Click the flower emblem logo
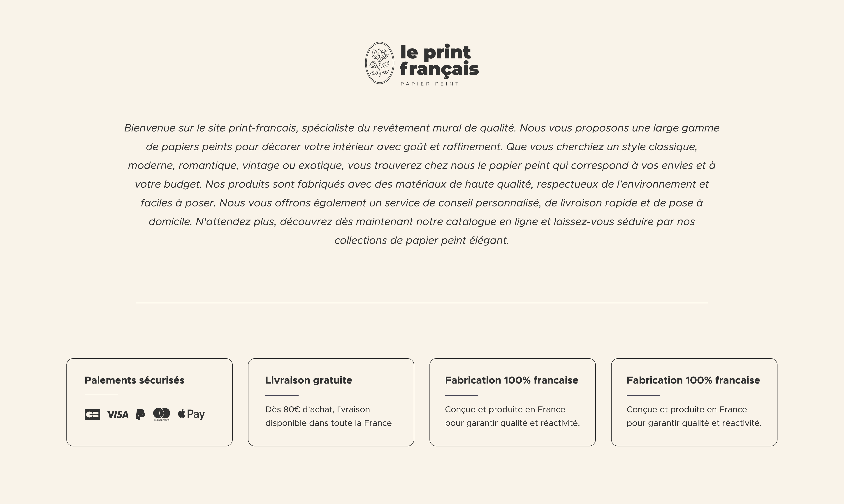This screenshot has width=844, height=504. (379, 63)
